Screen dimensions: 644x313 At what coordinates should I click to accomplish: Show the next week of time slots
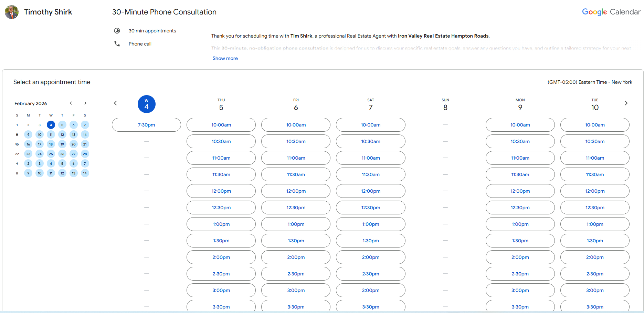(x=626, y=103)
